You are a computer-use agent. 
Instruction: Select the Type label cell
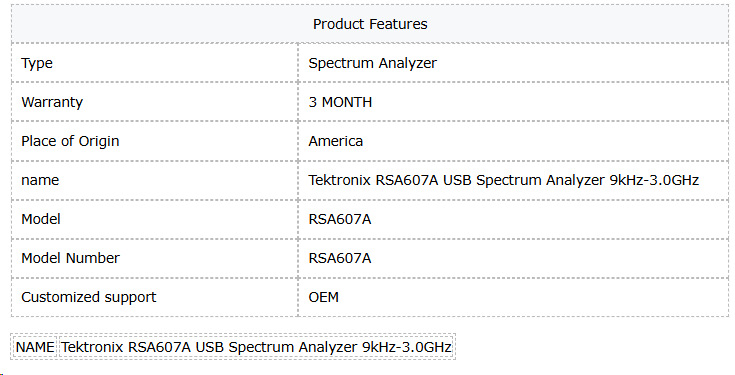coord(155,63)
